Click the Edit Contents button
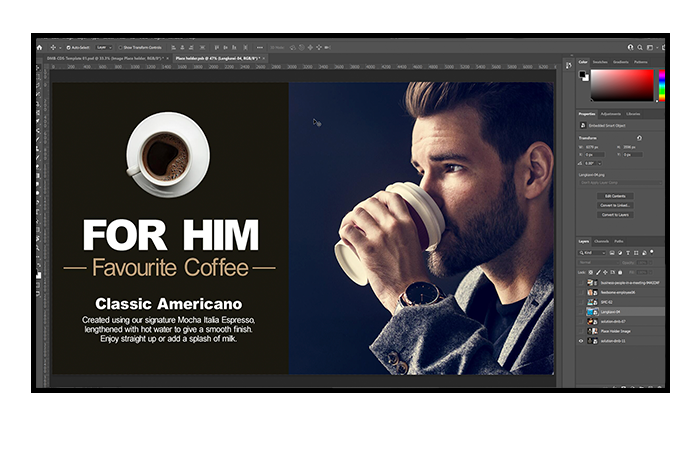700x467 pixels. [615, 196]
